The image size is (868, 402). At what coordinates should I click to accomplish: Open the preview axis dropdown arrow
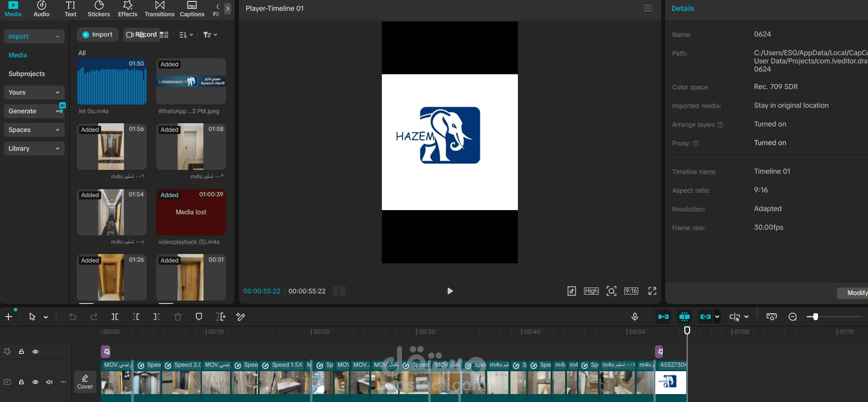pos(746,317)
